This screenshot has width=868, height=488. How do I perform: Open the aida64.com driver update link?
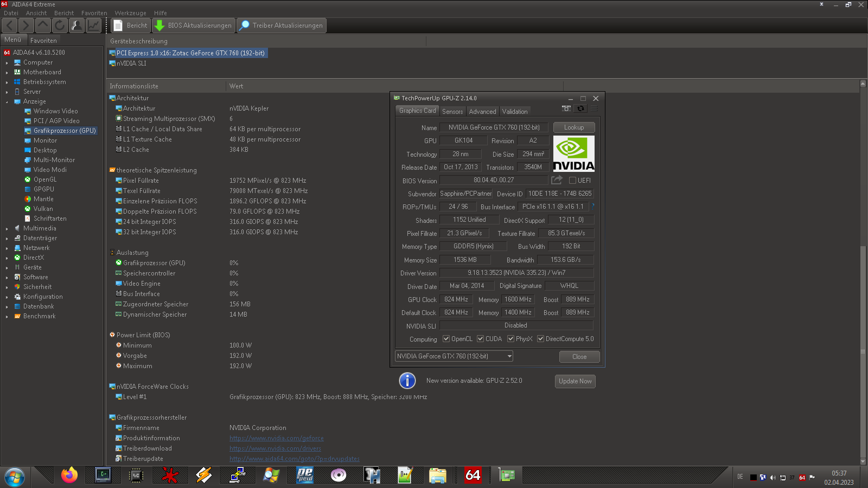coord(295,459)
